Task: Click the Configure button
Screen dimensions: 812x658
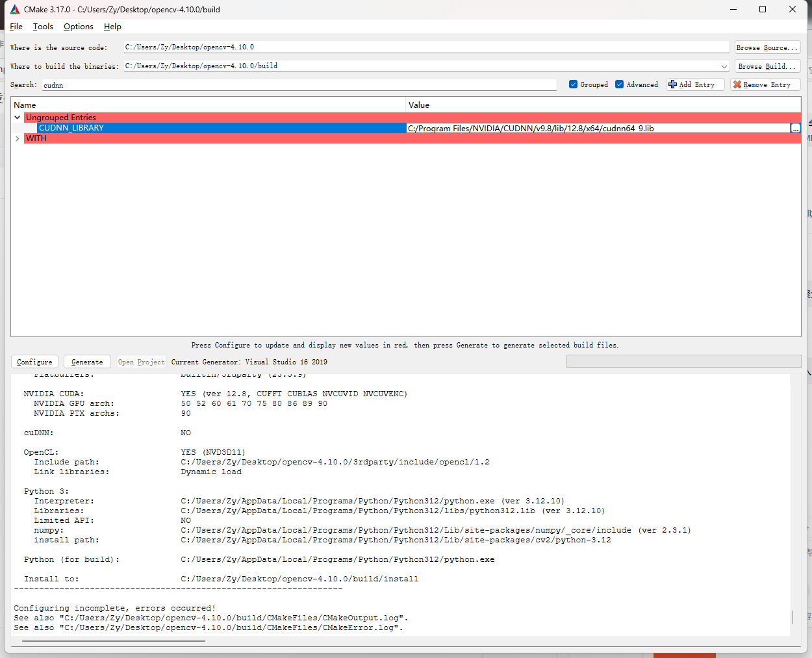Action: click(x=35, y=362)
